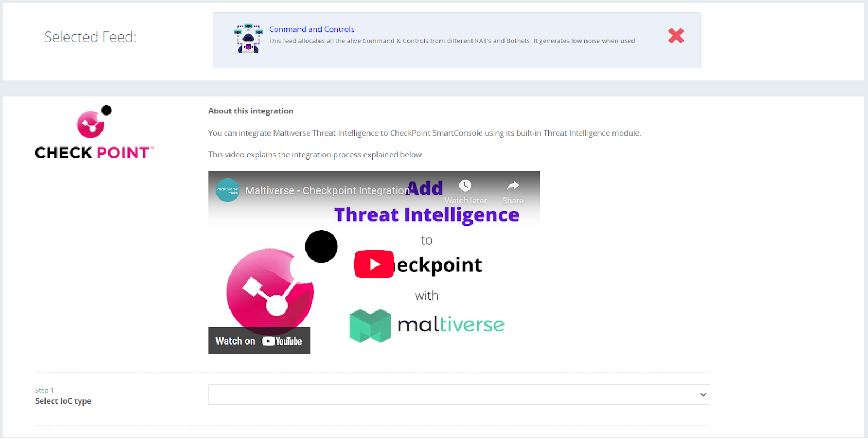Open the Command and Controls feed link
Viewport: 868px width, 440px height.
click(x=311, y=29)
